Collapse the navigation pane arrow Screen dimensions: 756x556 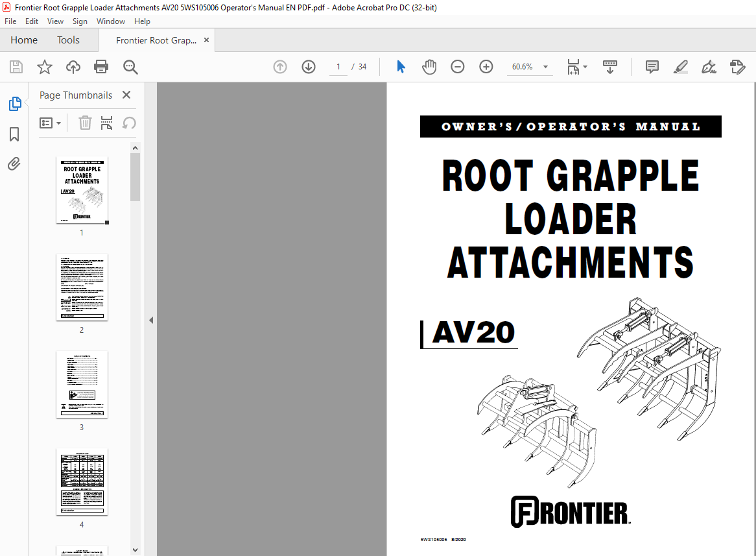(151, 320)
